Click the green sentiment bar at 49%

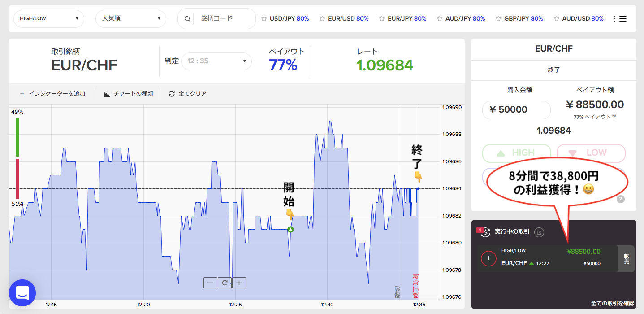[x=17, y=137]
